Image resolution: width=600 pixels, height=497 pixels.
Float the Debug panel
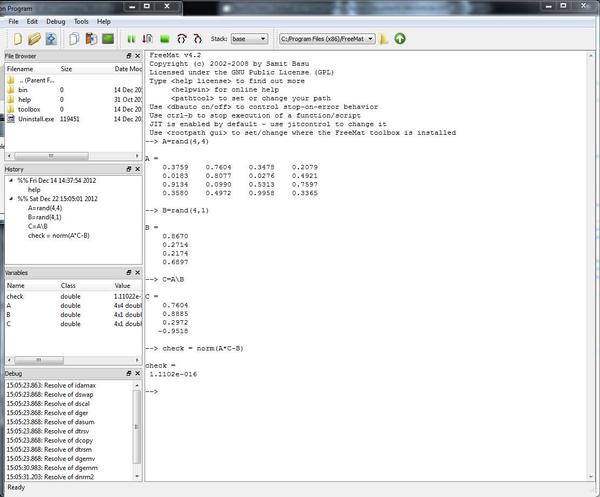tap(129, 373)
